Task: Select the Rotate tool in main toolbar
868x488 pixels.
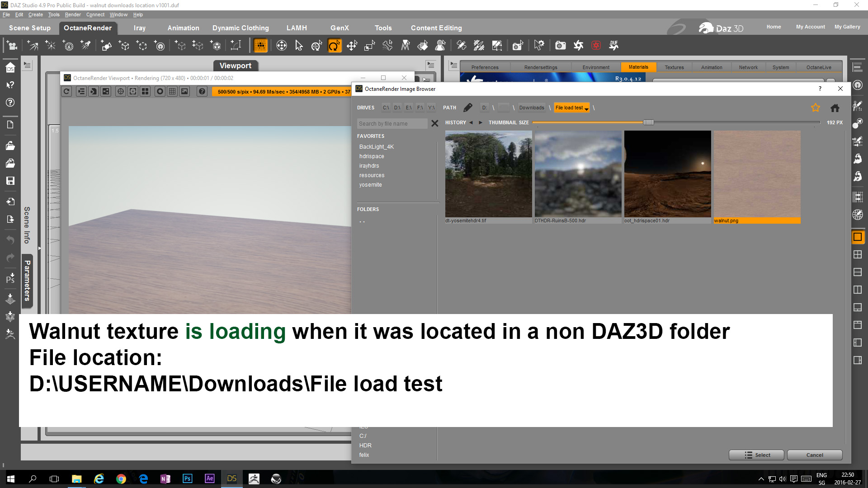Action: (x=334, y=46)
